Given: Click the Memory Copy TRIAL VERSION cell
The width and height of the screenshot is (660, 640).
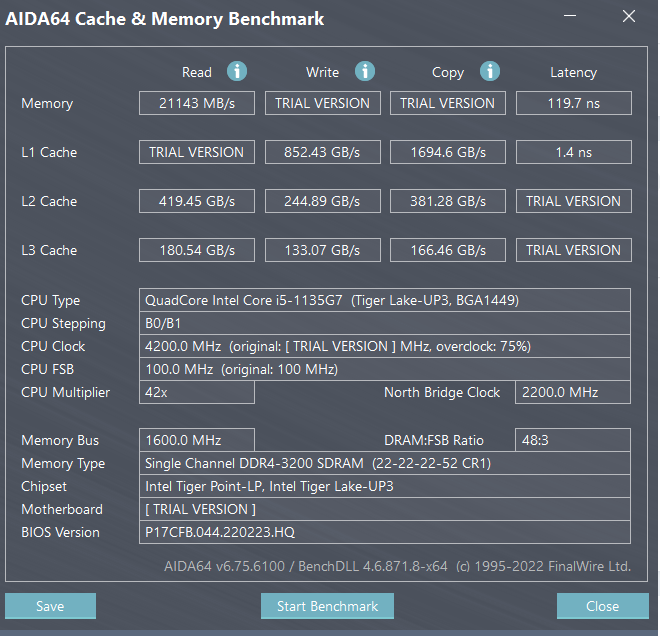Looking at the screenshot, I should 448,103.
